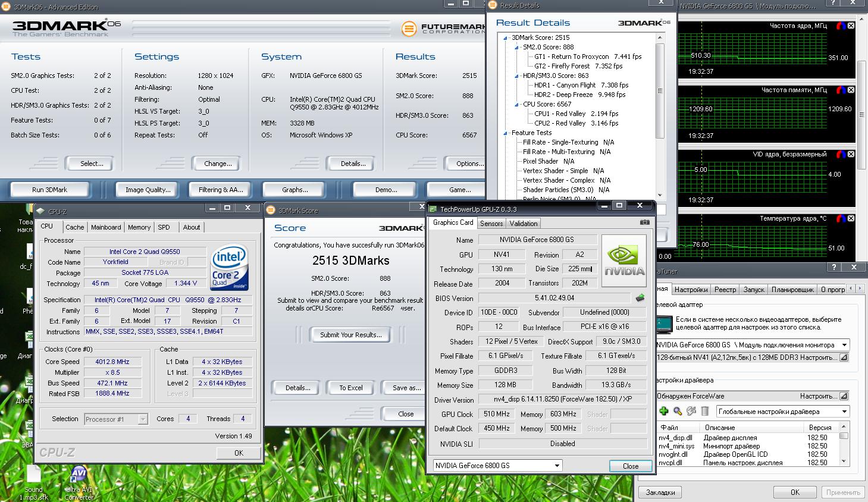This screenshot has width=868, height=502.
Task: Click the Result Details vertical scrollbar thumb
Action: pyautogui.click(x=660, y=90)
